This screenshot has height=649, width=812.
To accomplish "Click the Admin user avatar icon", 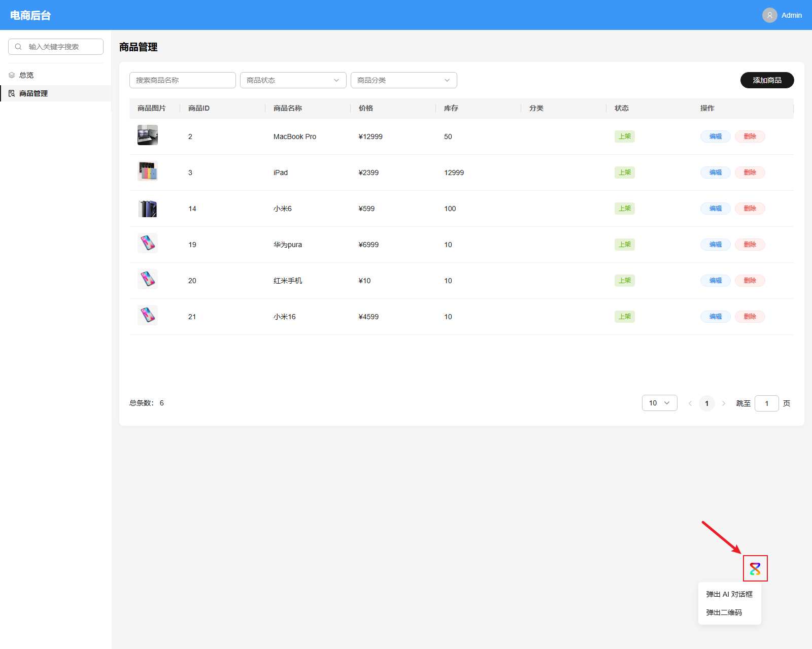I will (769, 15).
